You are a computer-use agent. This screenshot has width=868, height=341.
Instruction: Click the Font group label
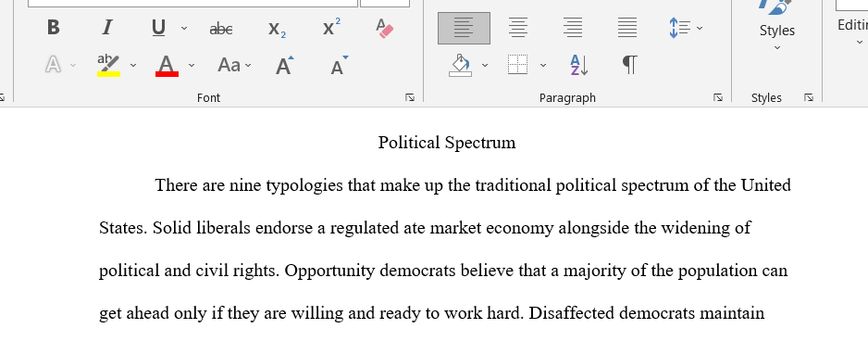pos(209,97)
